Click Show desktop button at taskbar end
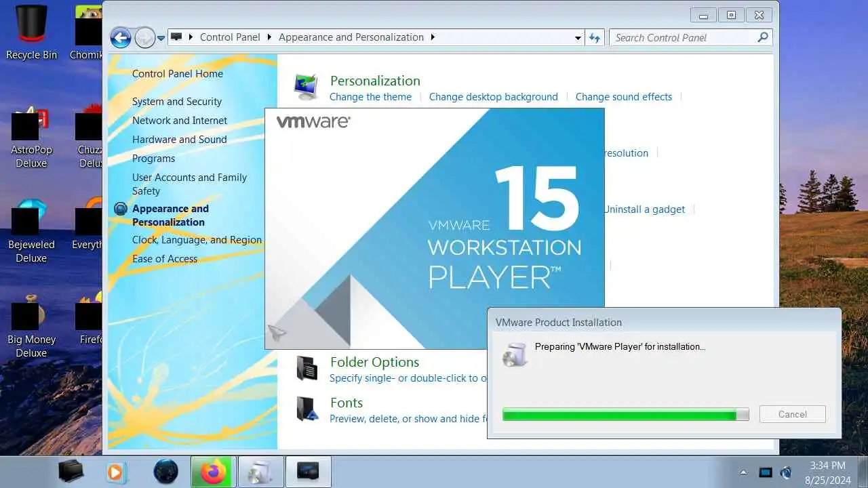The image size is (868, 488). (x=863, y=472)
